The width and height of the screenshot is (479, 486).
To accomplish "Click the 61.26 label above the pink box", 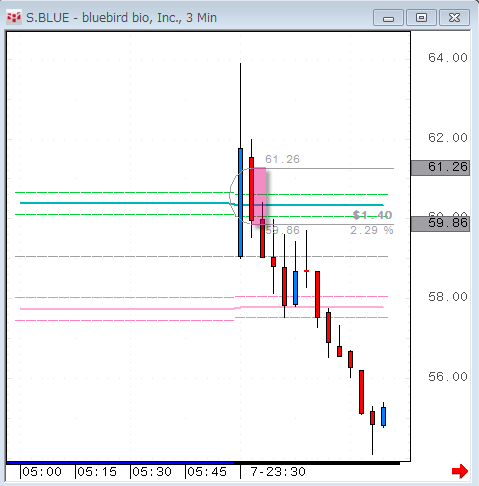I will coord(282,159).
